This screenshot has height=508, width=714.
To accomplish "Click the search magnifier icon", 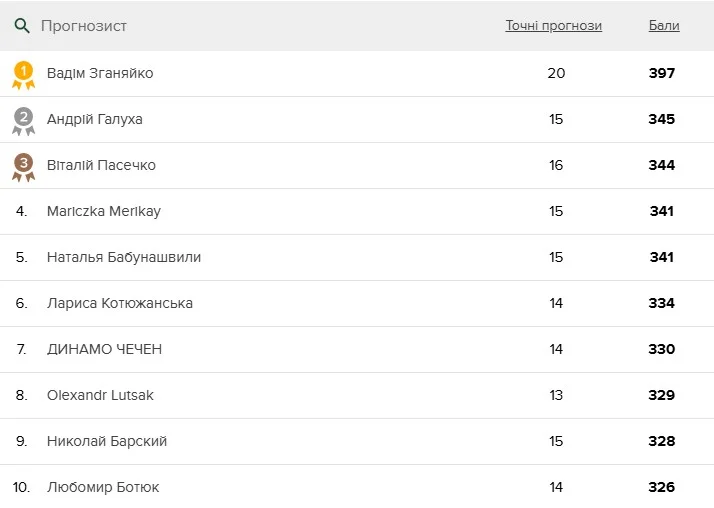I will (22, 26).
